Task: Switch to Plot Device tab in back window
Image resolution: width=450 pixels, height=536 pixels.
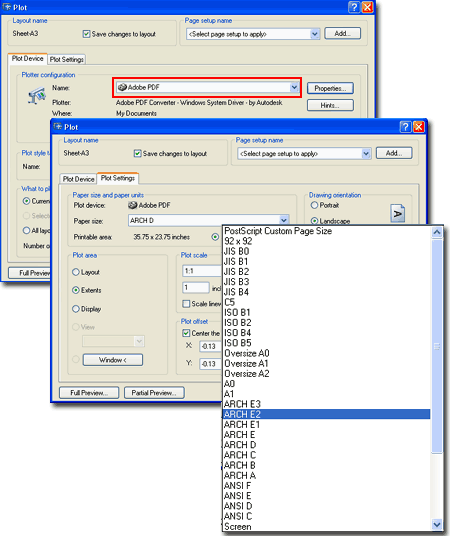Action: click(27, 59)
